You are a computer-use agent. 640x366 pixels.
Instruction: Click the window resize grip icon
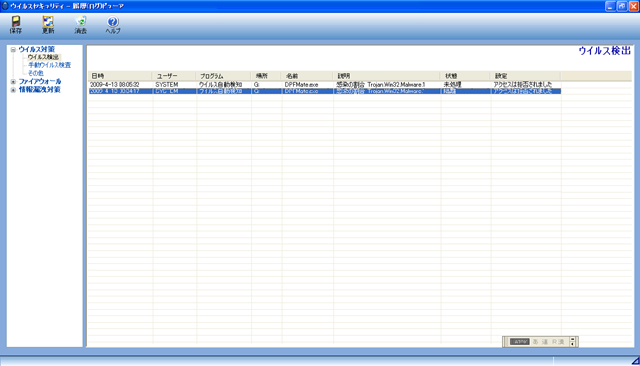[636, 361]
